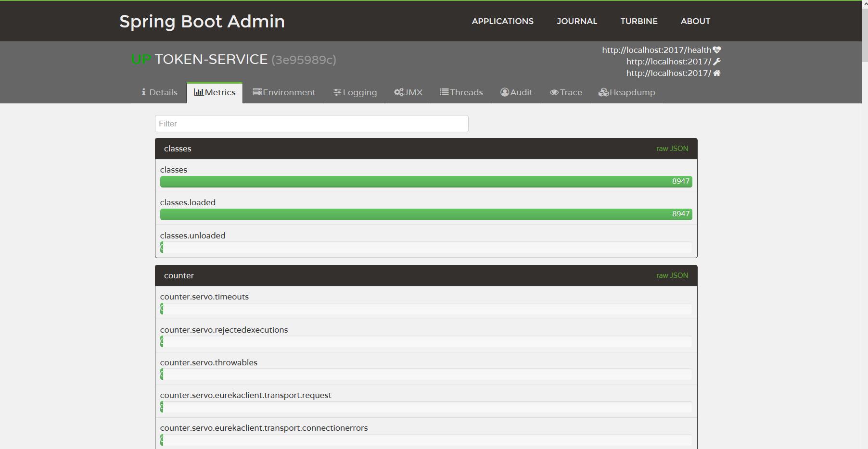
Task: Click the cubes icon on Heapdump tab
Action: [x=603, y=92]
